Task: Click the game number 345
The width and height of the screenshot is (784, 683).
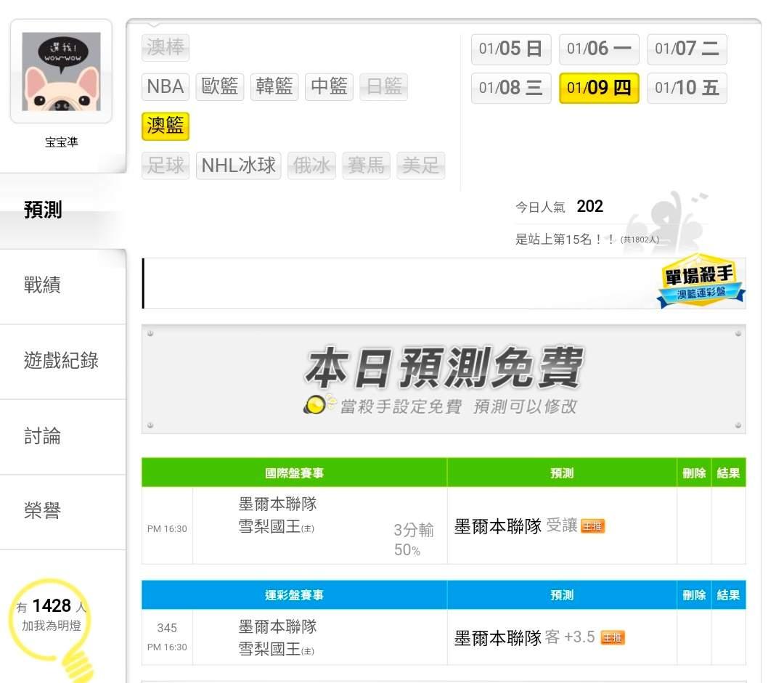Action: 166,628
